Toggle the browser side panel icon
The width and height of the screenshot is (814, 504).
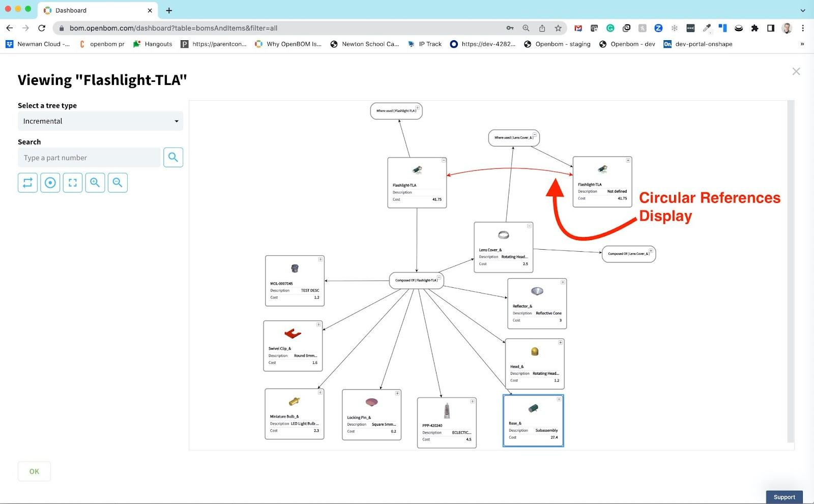(771, 28)
